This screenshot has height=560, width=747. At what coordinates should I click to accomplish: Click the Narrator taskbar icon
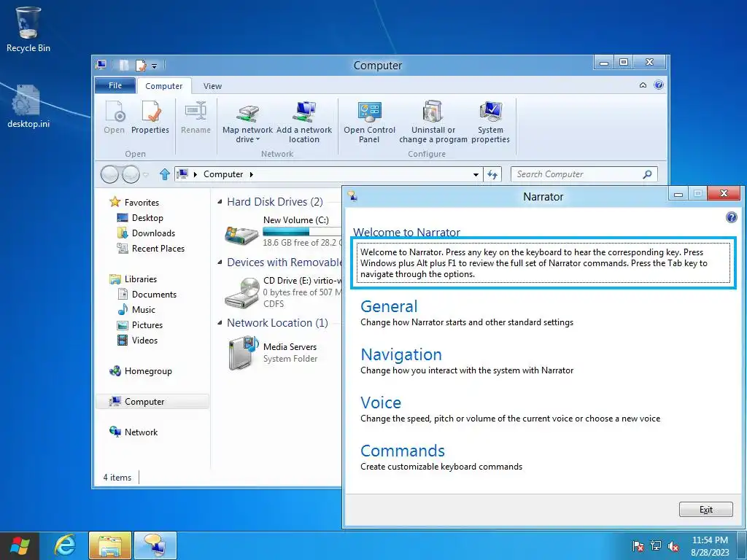[155, 545]
